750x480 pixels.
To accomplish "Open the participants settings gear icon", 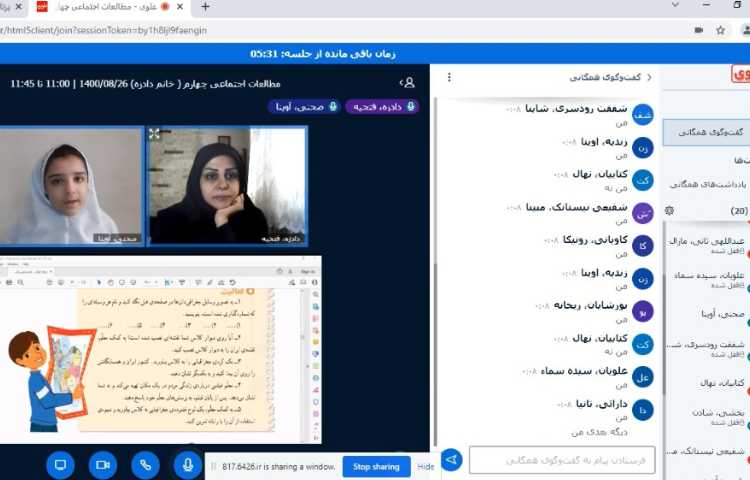I will (669, 211).
